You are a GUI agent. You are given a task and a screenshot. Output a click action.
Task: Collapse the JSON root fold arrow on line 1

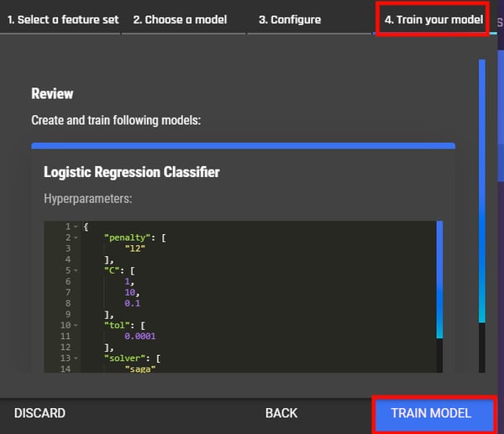pyautogui.click(x=76, y=227)
